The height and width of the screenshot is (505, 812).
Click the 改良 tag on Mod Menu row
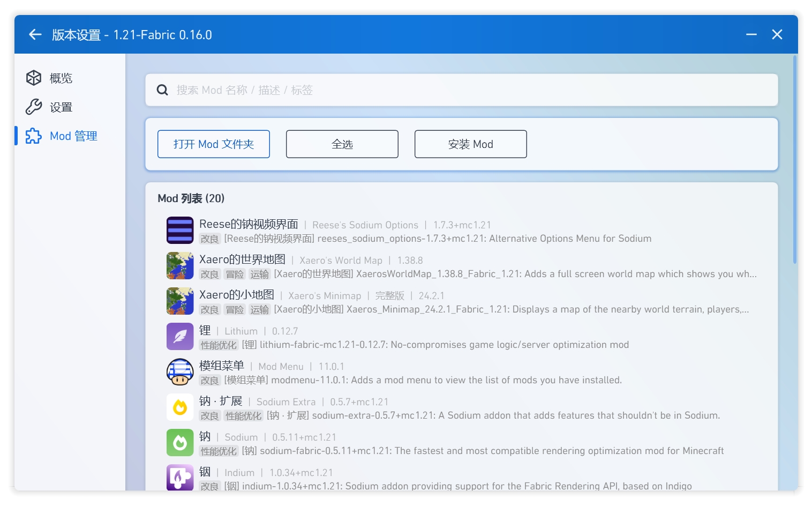(x=209, y=381)
